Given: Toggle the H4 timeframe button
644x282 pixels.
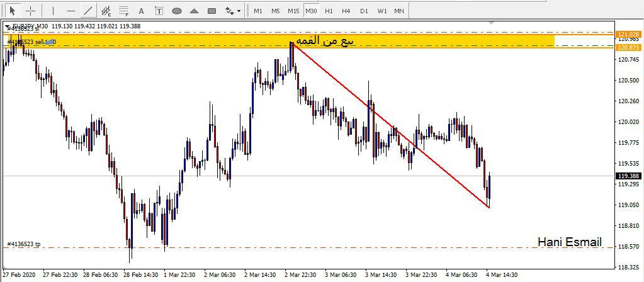Looking at the screenshot, I should click(346, 11).
